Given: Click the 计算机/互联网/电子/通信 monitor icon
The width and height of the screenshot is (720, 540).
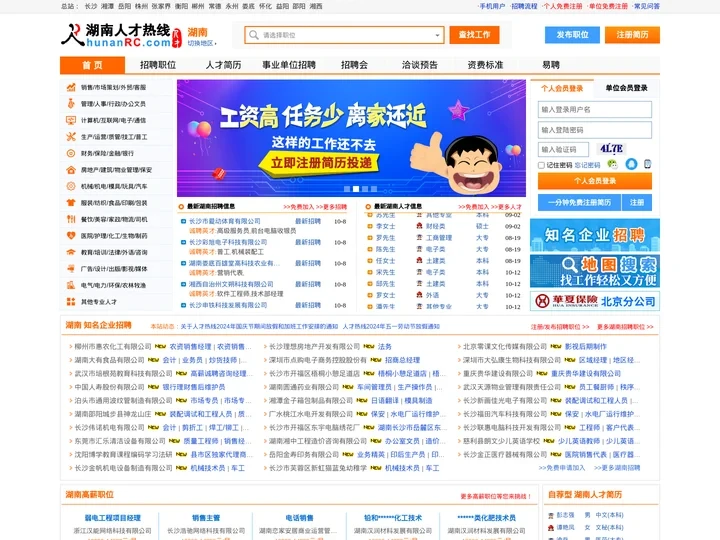Looking at the screenshot, I should coord(71,120).
